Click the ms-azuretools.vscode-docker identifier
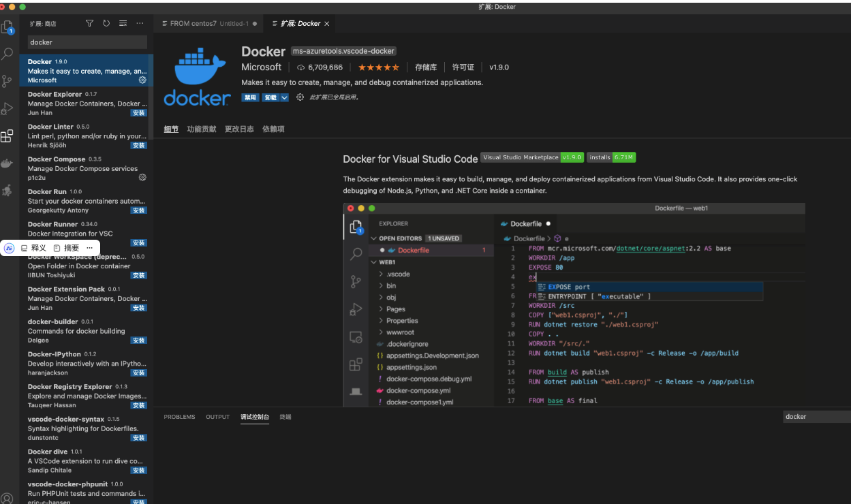The width and height of the screenshot is (851, 504). [x=343, y=51]
